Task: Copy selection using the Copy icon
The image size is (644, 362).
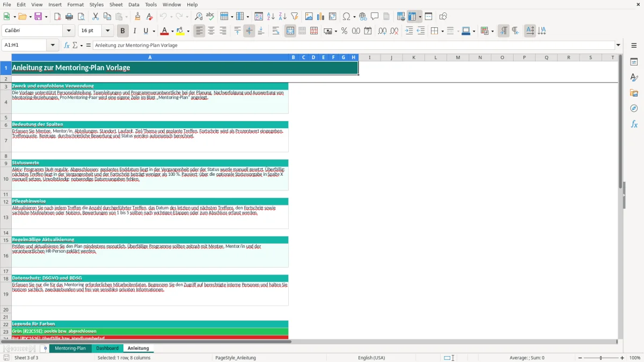Action: pos(107,17)
